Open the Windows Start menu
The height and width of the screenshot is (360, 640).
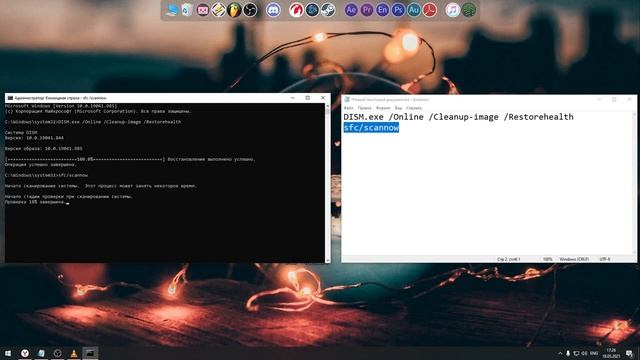coord(8,353)
